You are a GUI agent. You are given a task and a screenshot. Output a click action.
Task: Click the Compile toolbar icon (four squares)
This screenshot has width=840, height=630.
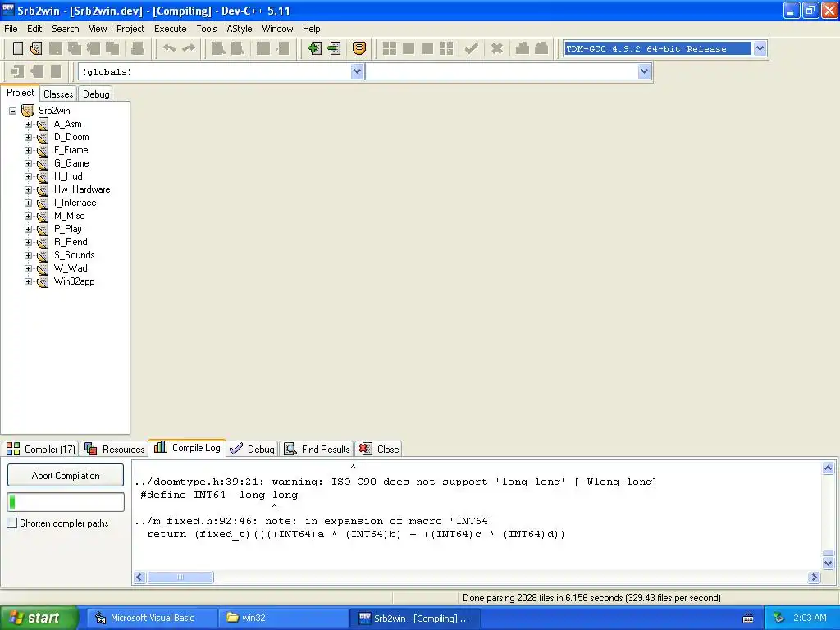click(390, 48)
